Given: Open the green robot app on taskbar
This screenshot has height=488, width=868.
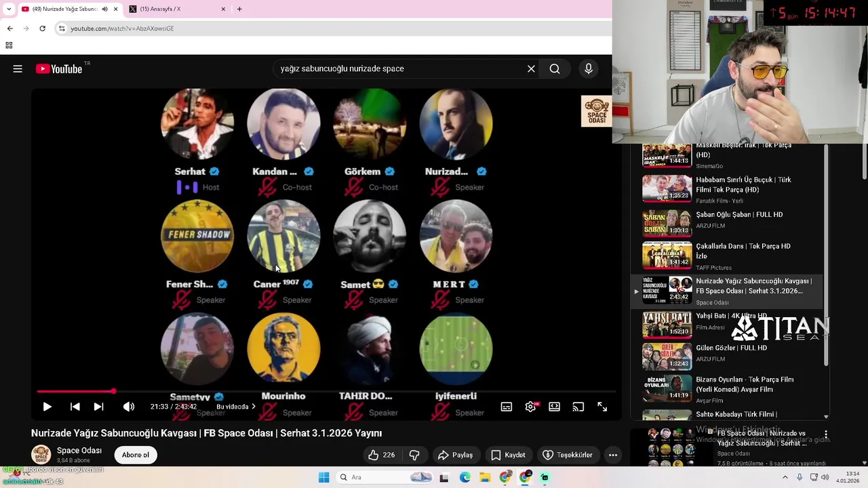Looking at the screenshot, I should (x=545, y=477).
